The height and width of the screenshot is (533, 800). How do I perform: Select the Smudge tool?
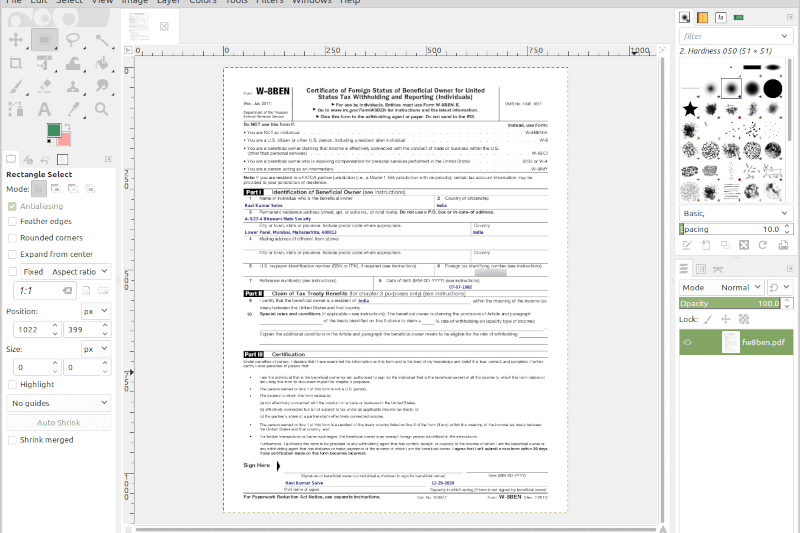click(102, 86)
